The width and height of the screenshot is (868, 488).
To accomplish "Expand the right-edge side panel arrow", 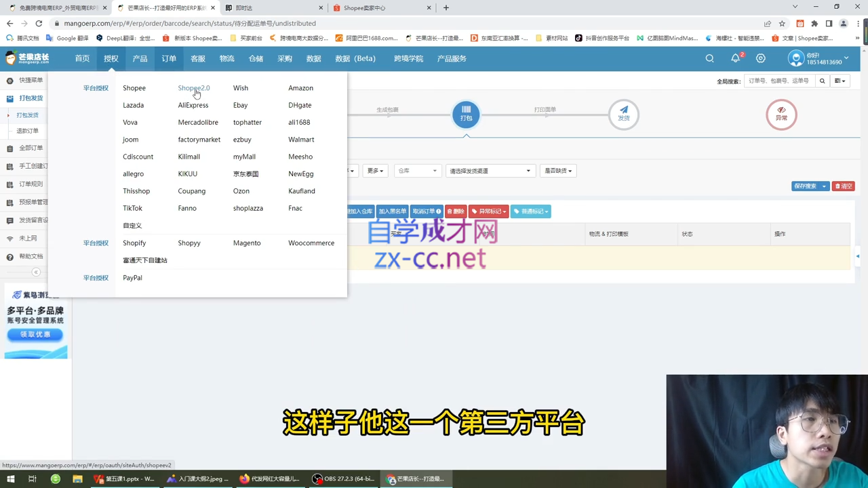I will click(857, 256).
